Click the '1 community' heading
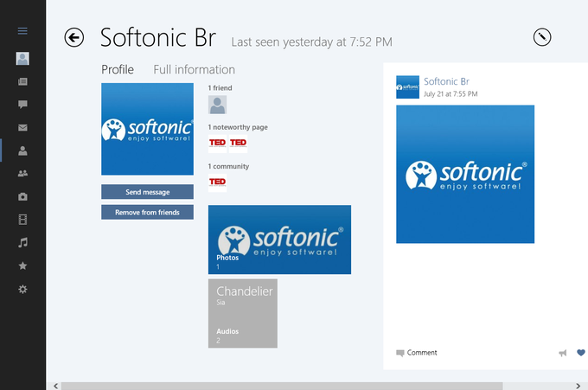Viewport: 588px width, 390px height. point(228,166)
